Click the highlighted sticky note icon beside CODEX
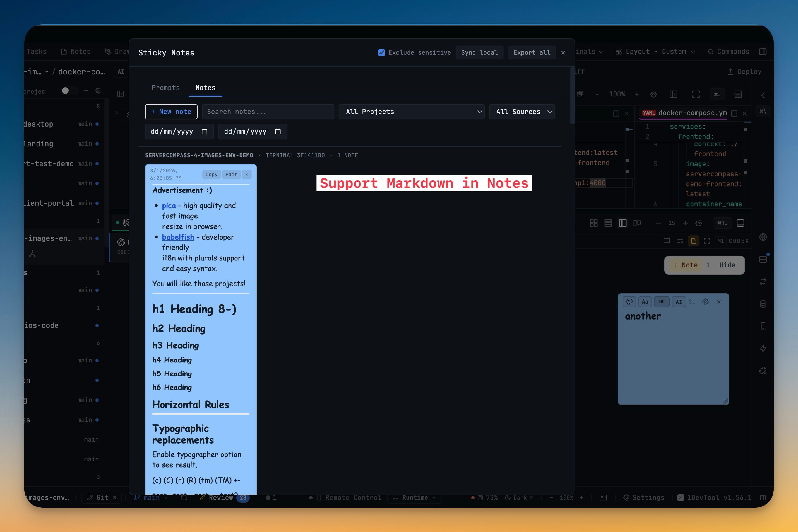The width and height of the screenshot is (798, 532). tap(693, 241)
